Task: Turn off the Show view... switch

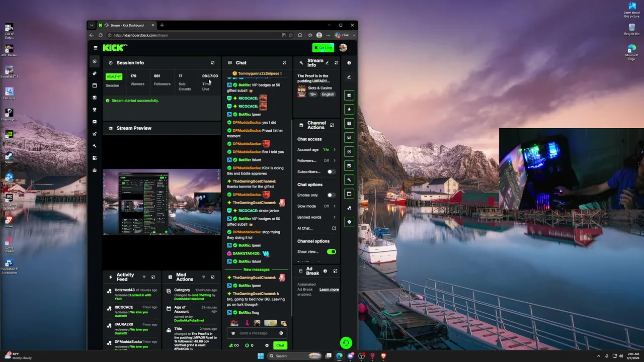Action: coord(332,251)
